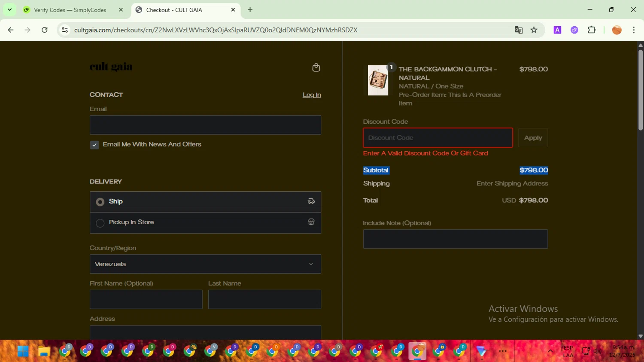
Task: Go forward to the next page
Action: pos(27,30)
